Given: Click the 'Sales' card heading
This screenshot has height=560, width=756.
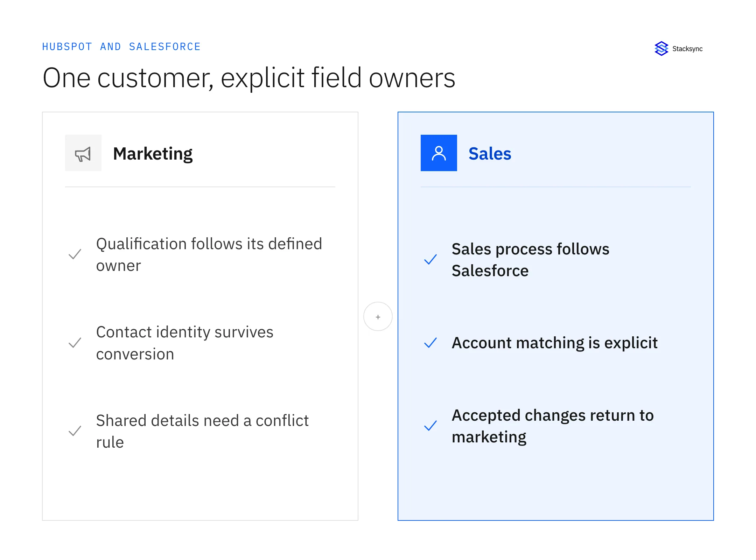Looking at the screenshot, I should coord(490,154).
